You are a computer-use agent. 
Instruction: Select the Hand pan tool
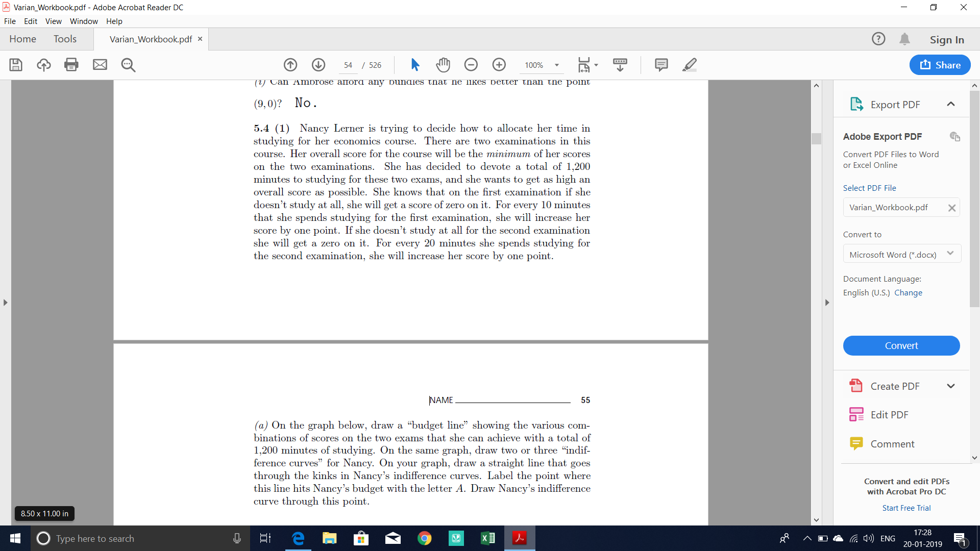(443, 65)
